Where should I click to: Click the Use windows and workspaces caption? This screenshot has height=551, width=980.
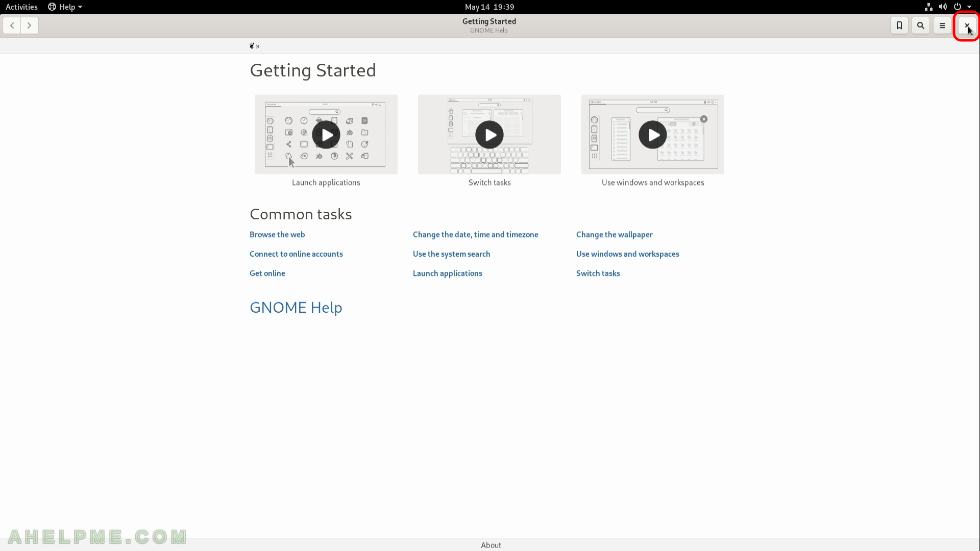(x=653, y=183)
